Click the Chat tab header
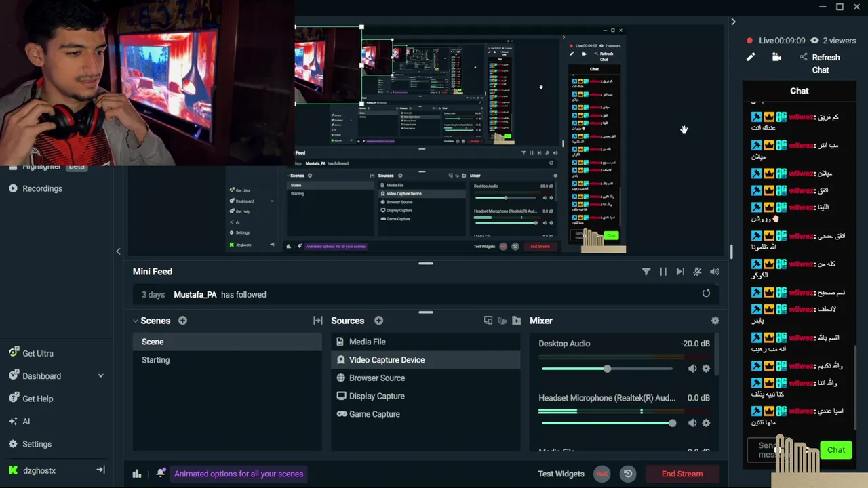868x488 pixels. tap(800, 91)
